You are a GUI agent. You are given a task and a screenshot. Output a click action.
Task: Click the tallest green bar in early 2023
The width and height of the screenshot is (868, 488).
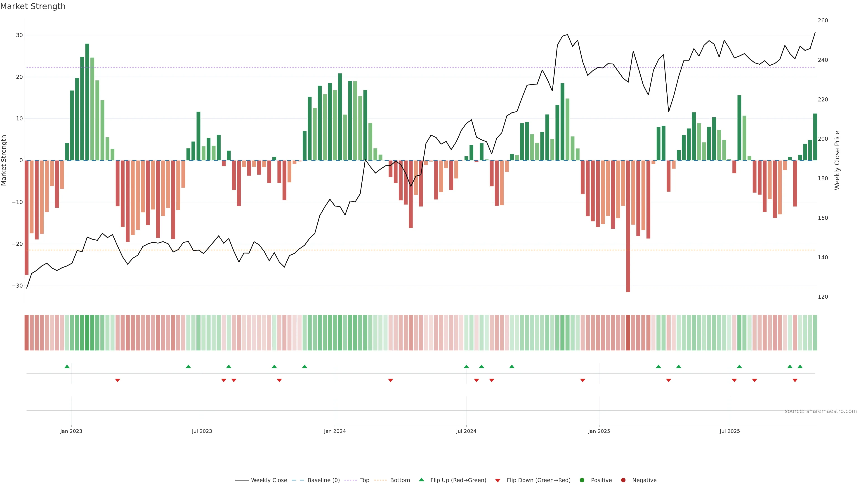pyautogui.click(x=87, y=101)
